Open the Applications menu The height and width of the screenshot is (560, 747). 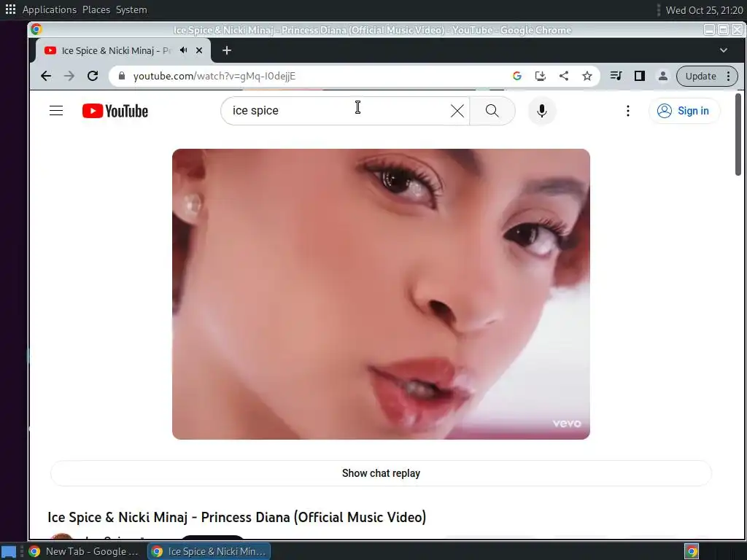[x=50, y=9]
